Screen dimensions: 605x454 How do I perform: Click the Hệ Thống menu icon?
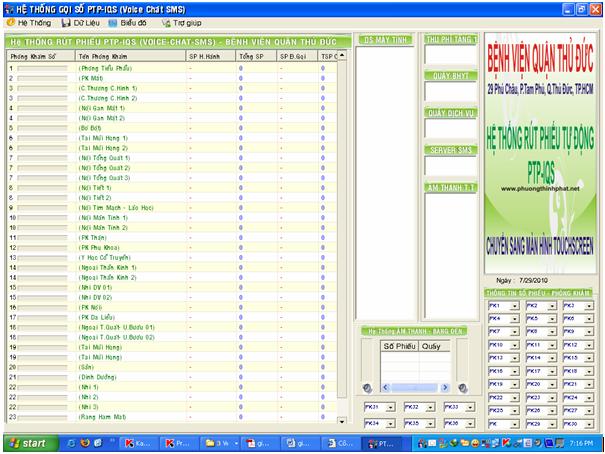pos(11,21)
